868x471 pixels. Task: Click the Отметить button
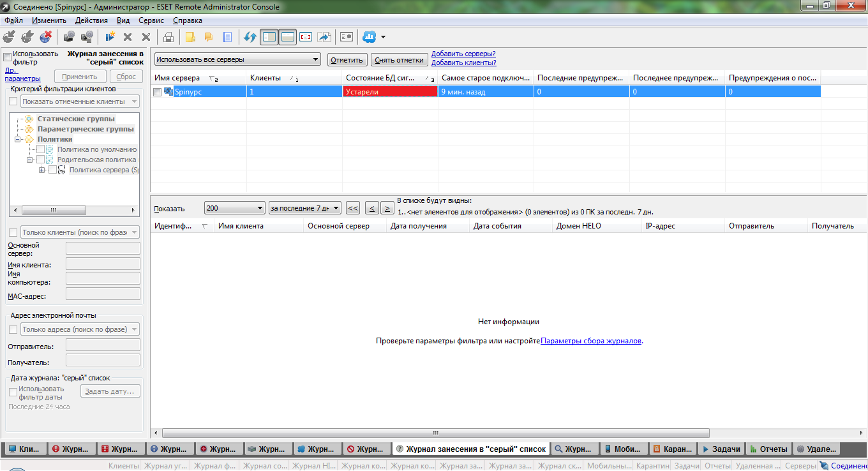(347, 60)
